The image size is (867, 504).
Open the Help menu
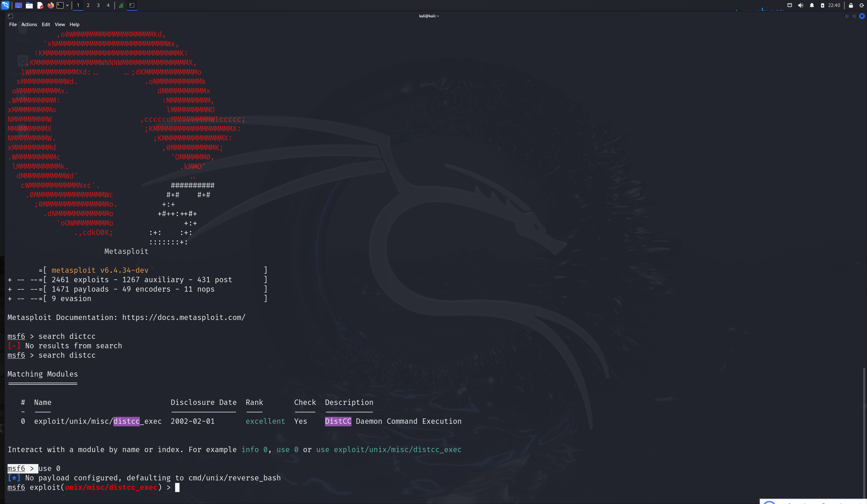point(74,25)
